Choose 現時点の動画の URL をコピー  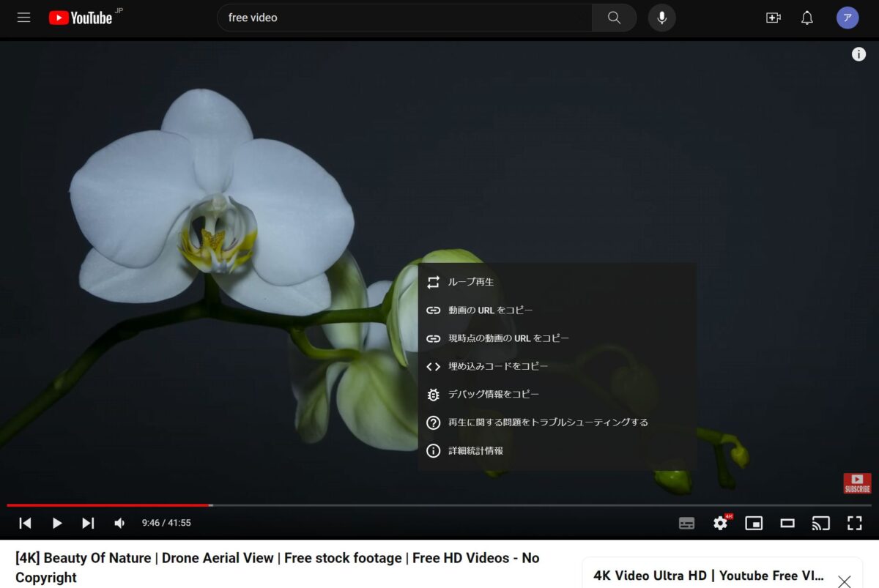557,338
